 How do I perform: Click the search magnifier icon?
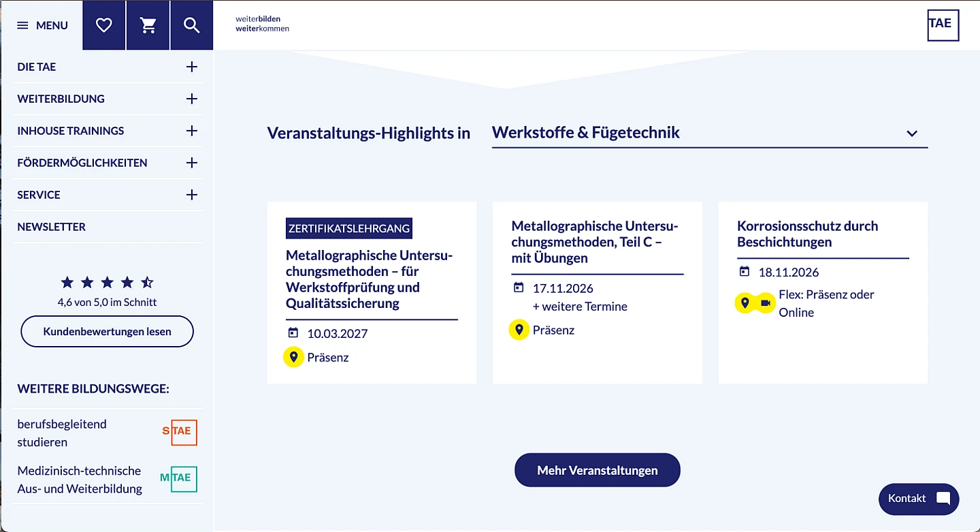(x=192, y=25)
